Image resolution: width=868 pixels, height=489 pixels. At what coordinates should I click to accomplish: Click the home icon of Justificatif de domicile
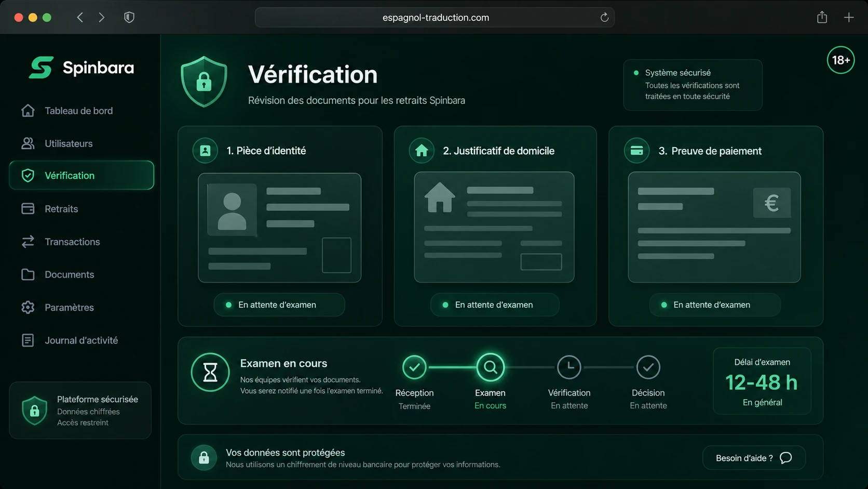pyautogui.click(x=422, y=151)
